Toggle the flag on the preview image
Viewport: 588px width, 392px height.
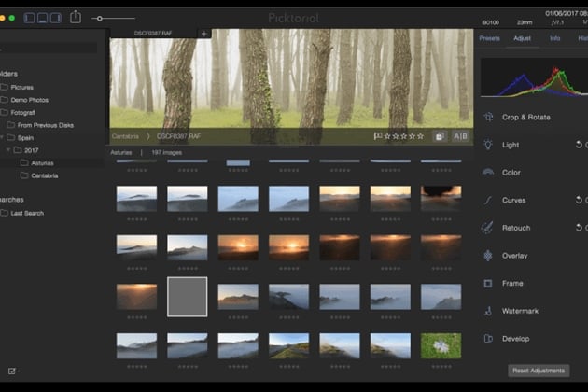377,136
